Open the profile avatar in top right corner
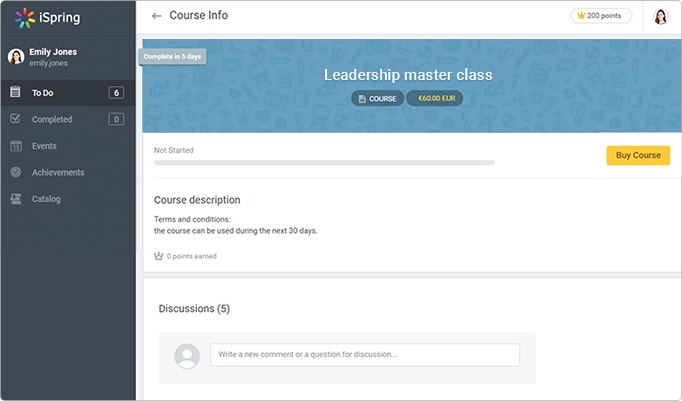This screenshot has width=682, height=401. (x=661, y=17)
